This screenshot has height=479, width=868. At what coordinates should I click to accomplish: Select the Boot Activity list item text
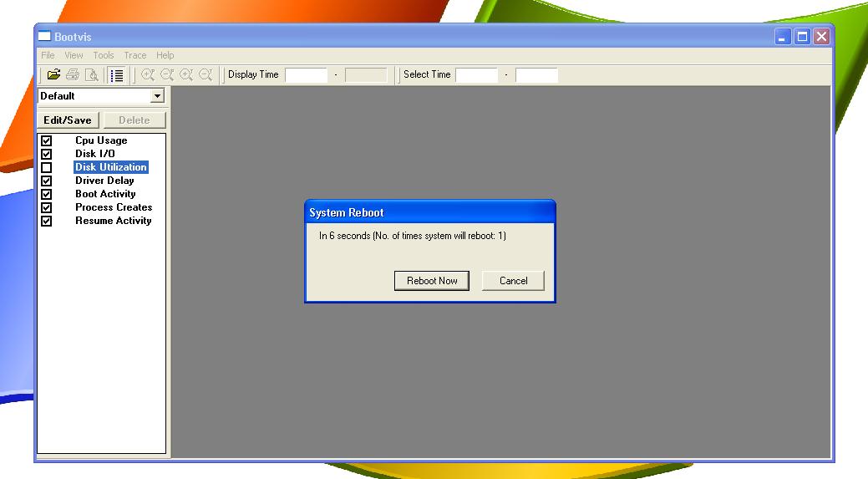pyautogui.click(x=106, y=194)
